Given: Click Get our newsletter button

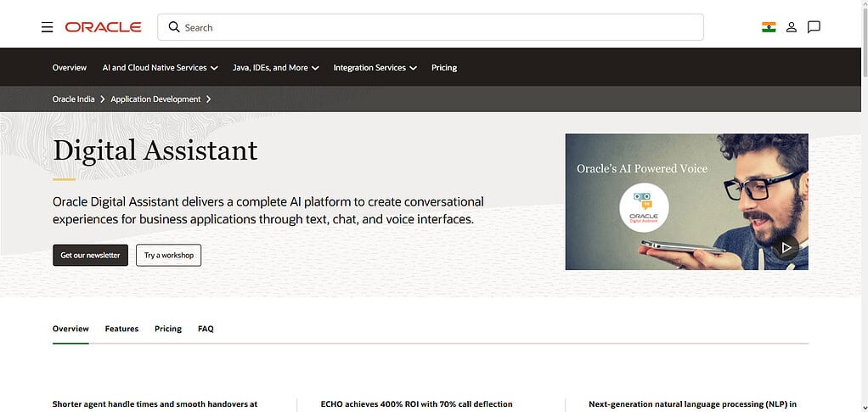Looking at the screenshot, I should [90, 256].
